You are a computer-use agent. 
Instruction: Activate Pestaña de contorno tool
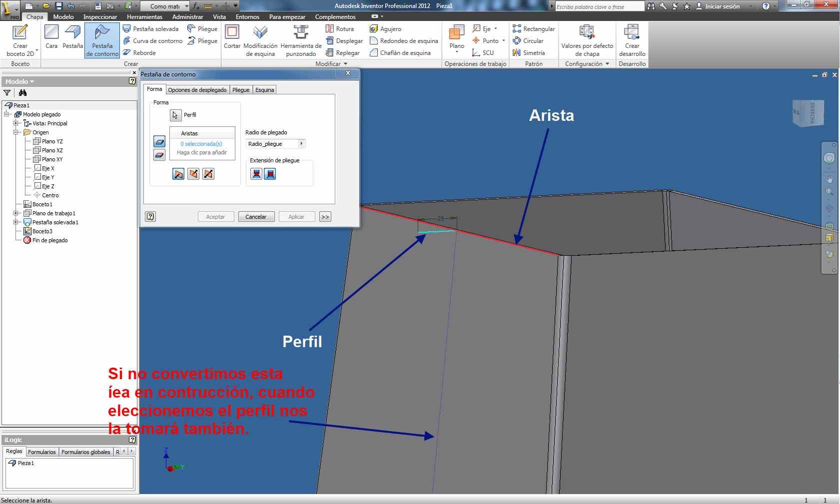[x=102, y=40]
